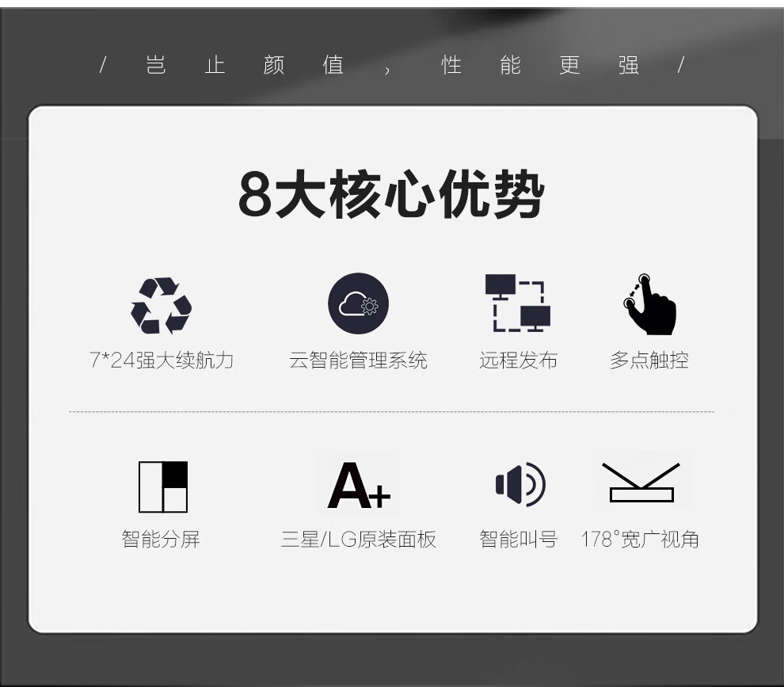Click the smart split-screen layout icon
The width and height of the screenshot is (784, 687).
pyautogui.click(x=163, y=487)
